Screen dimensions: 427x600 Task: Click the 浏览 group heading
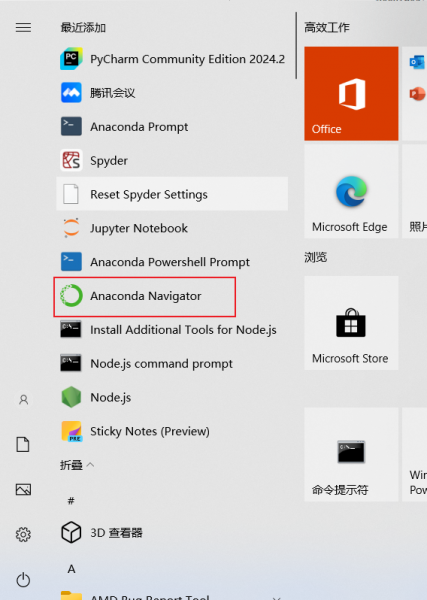[x=316, y=257]
